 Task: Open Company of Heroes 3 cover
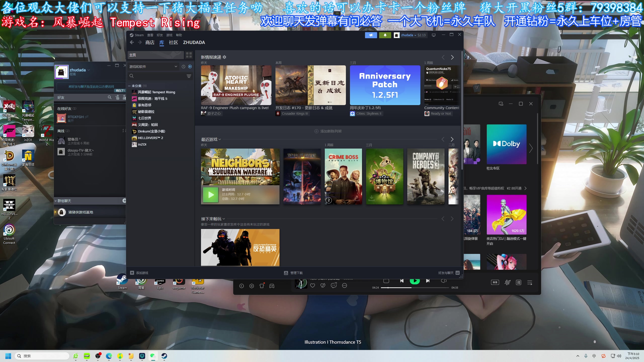(426, 176)
